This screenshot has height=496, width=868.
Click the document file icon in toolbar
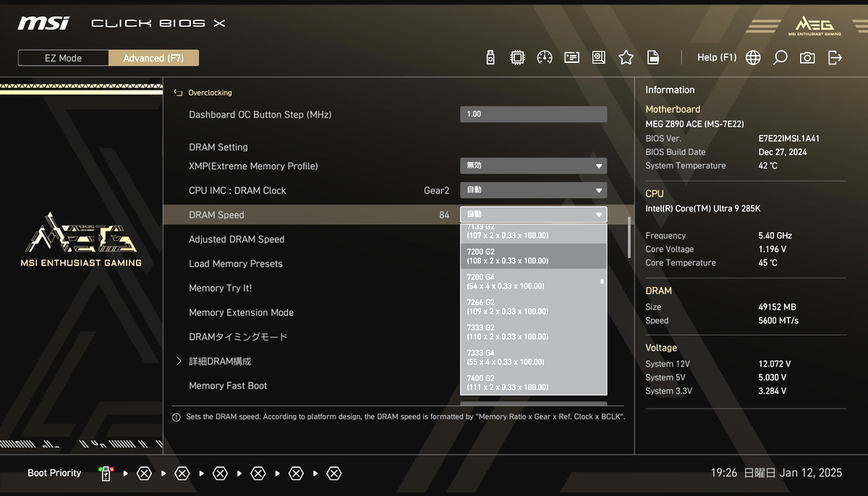652,58
